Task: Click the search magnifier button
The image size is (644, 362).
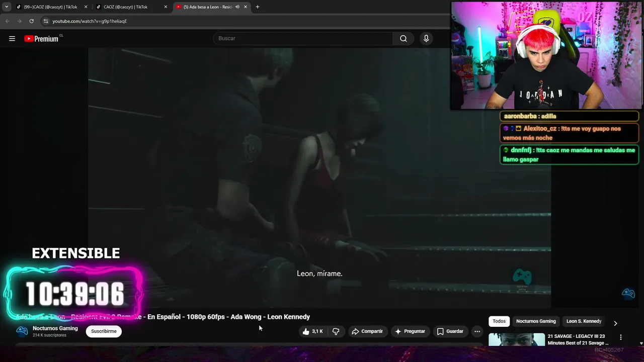Action: pos(404,39)
